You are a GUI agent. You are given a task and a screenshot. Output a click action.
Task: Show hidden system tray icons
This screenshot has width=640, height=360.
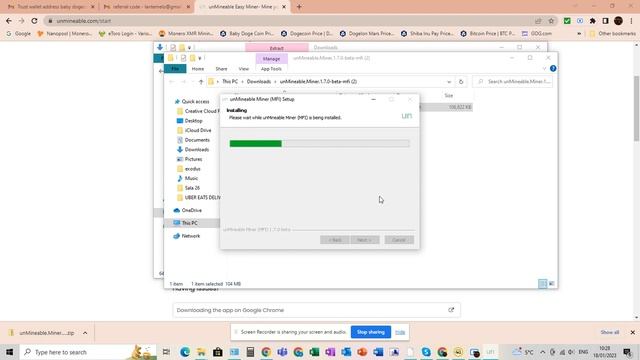coord(542,352)
